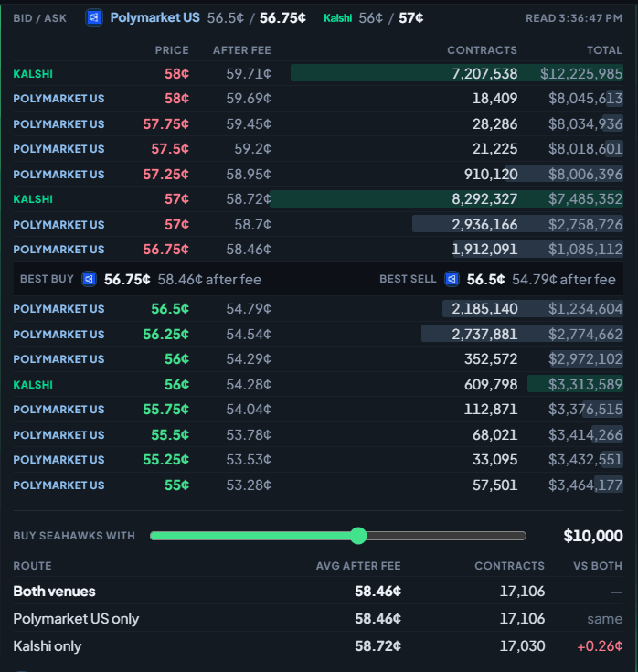The width and height of the screenshot is (638, 672).
Task: Click the Best Buy 56.75¢ price
Action: click(127, 280)
